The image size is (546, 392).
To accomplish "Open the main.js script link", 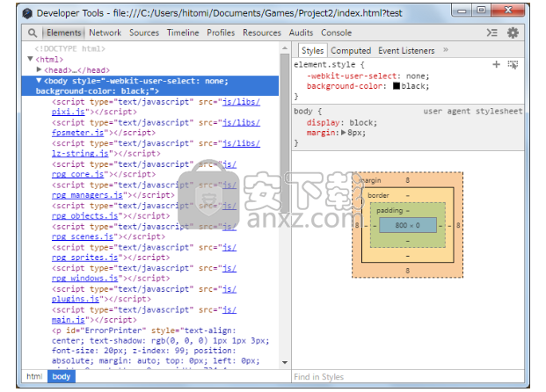I will [x=69, y=320].
